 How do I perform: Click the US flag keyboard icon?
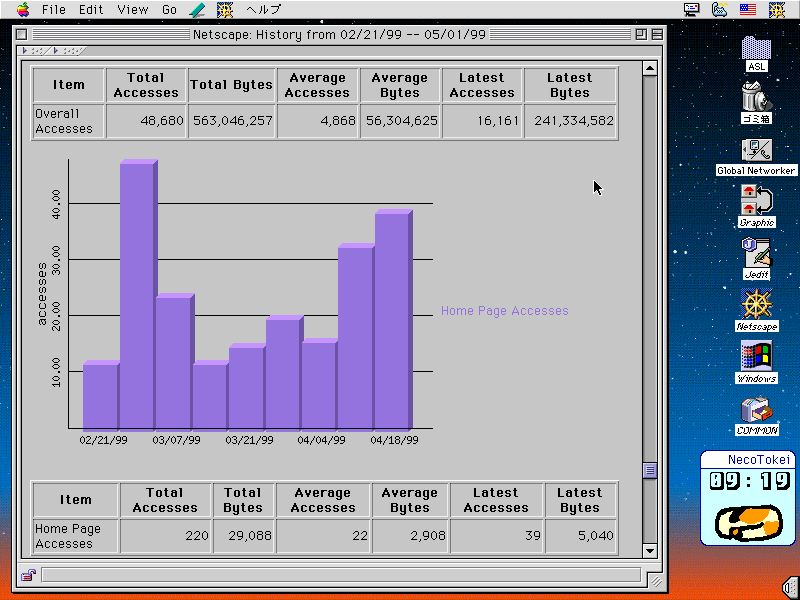pyautogui.click(x=747, y=9)
